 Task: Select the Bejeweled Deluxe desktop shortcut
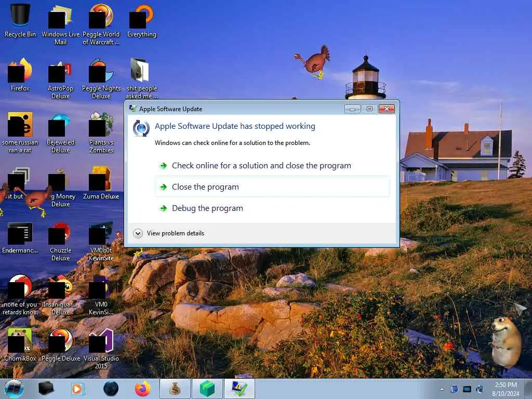pyautogui.click(x=60, y=132)
